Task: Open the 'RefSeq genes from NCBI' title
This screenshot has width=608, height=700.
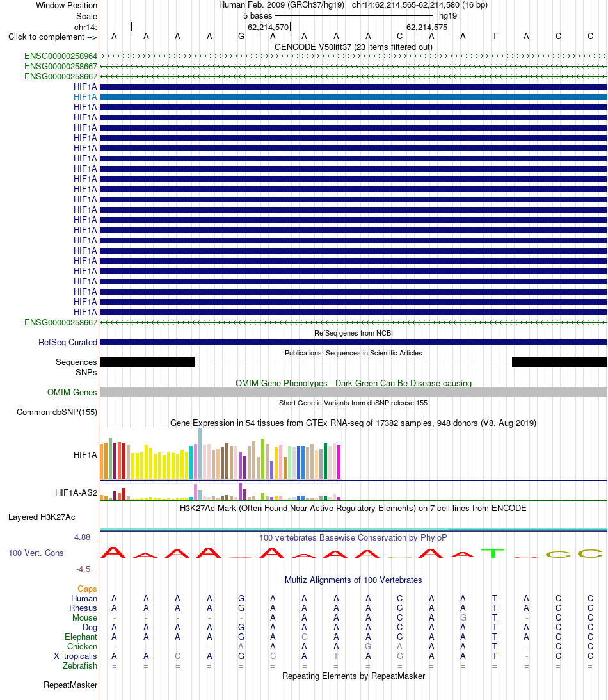Action: pyautogui.click(x=353, y=333)
